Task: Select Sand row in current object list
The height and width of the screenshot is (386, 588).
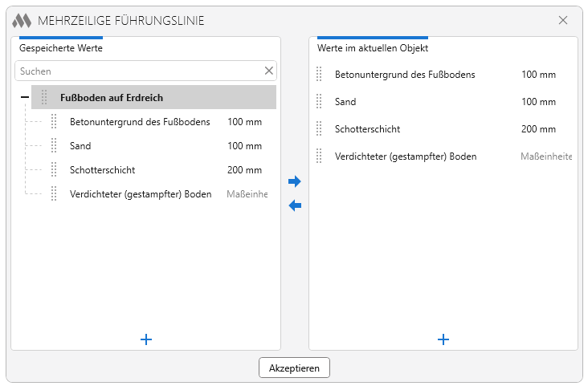Action: [345, 102]
